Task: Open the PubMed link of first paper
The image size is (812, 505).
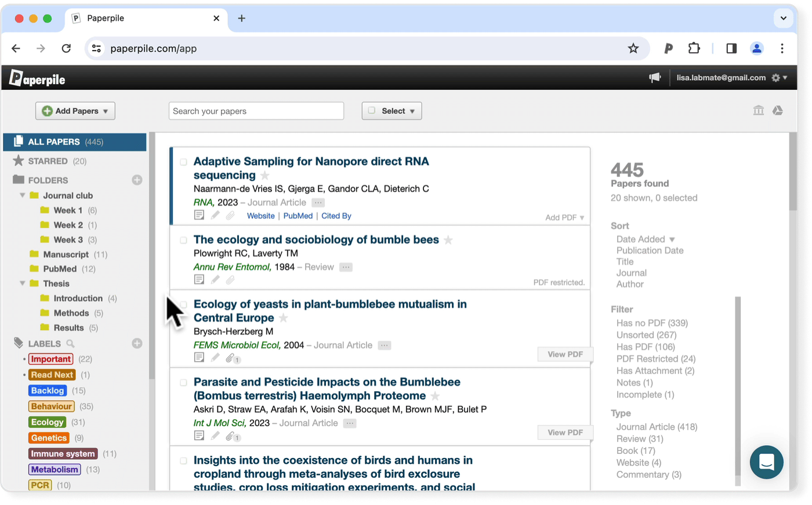Action: tap(298, 216)
